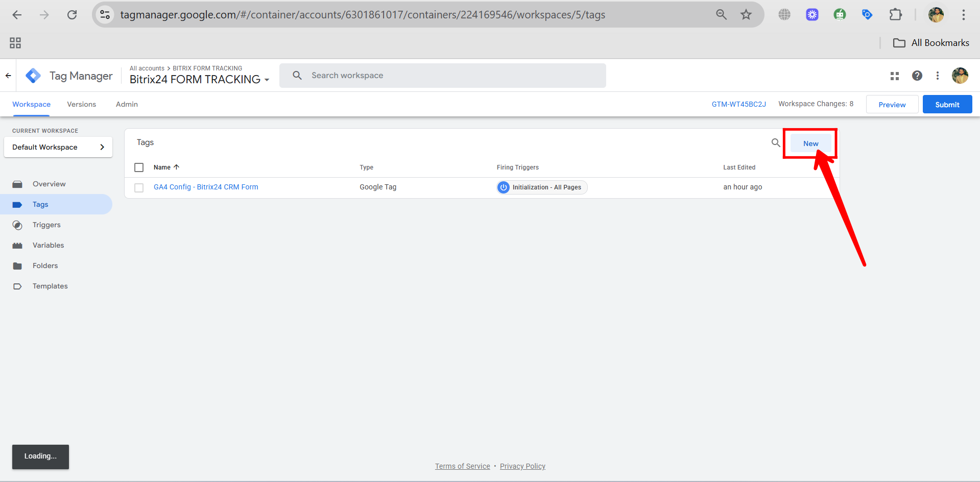Open Google account avatar in Tag Manager

click(x=960, y=76)
